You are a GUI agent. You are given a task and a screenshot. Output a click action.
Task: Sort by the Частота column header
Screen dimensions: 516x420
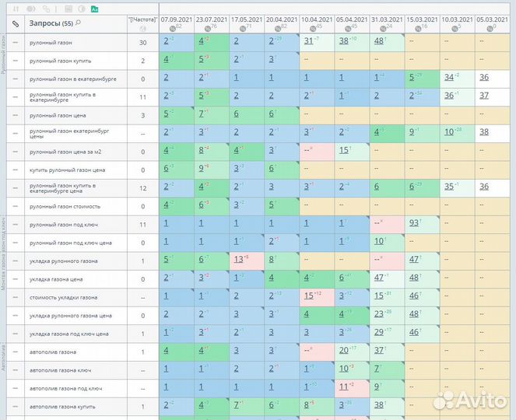click(142, 19)
